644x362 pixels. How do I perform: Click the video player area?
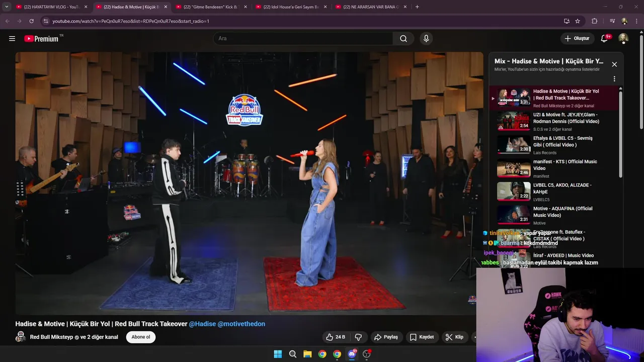point(249,183)
